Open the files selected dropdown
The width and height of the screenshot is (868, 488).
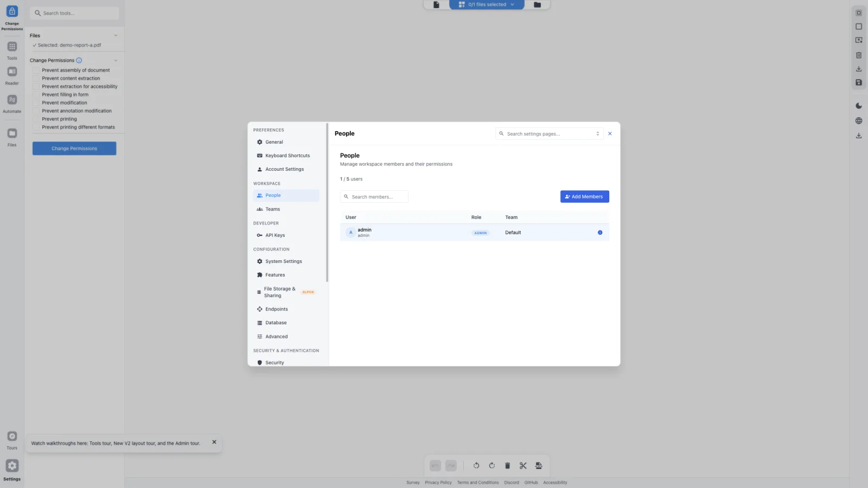point(487,4)
